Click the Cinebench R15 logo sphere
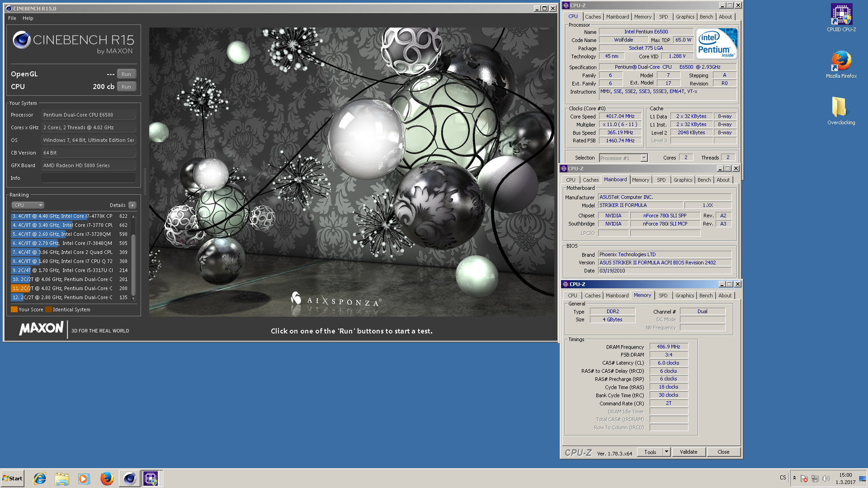Image resolution: width=868 pixels, height=488 pixels. [x=21, y=40]
